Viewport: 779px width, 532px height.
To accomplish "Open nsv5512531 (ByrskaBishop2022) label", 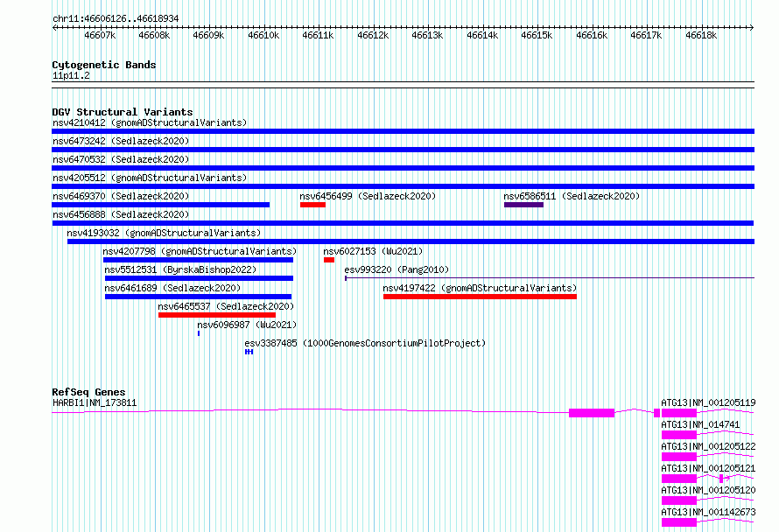I will coord(180,269).
